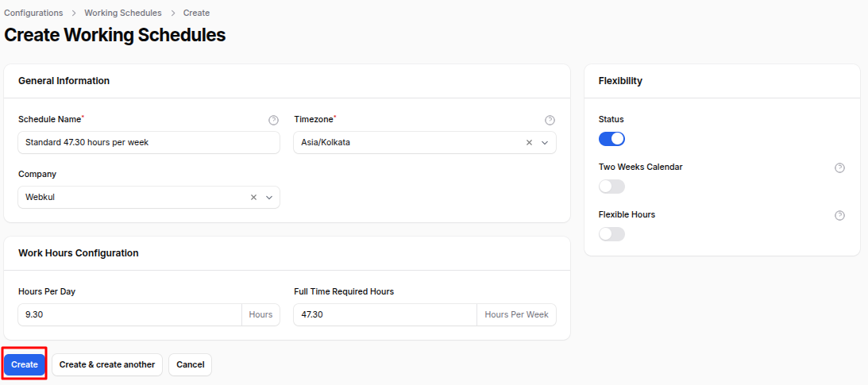
Task: Click Create & create another button
Action: pos(107,364)
